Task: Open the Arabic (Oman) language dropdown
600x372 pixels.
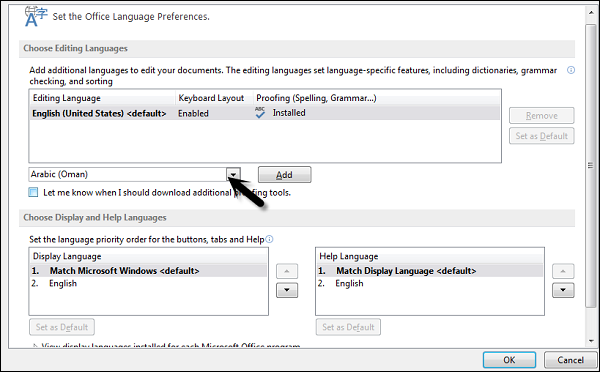Action: (233, 174)
